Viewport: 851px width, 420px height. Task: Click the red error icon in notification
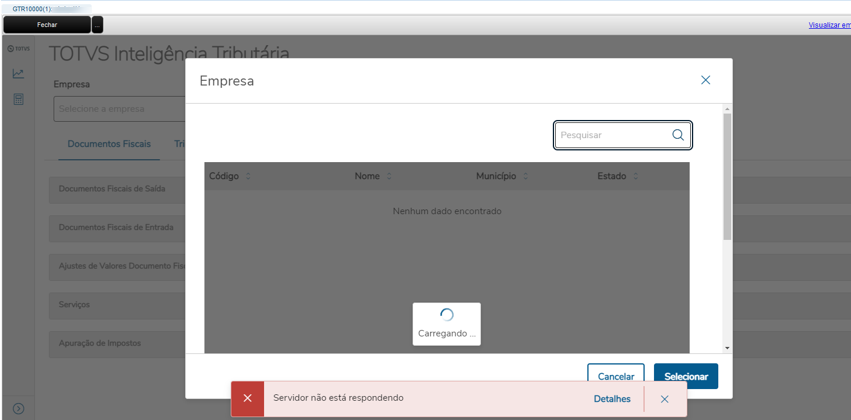tap(247, 399)
